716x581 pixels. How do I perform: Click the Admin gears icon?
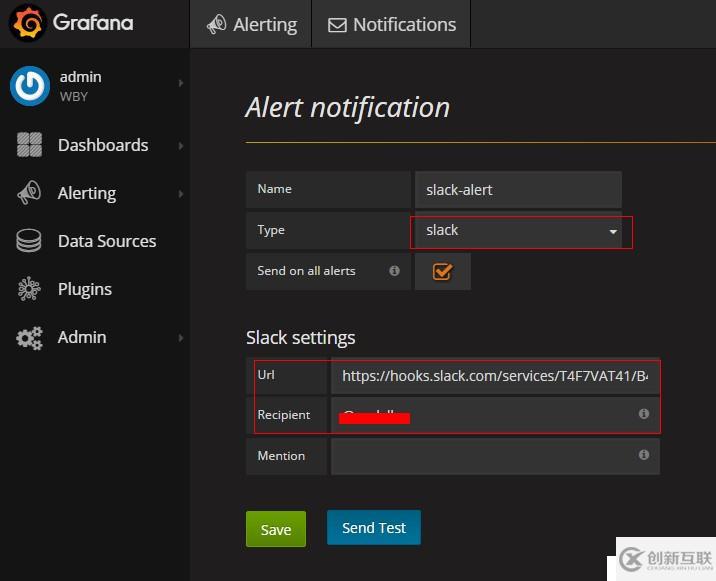click(x=29, y=338)
